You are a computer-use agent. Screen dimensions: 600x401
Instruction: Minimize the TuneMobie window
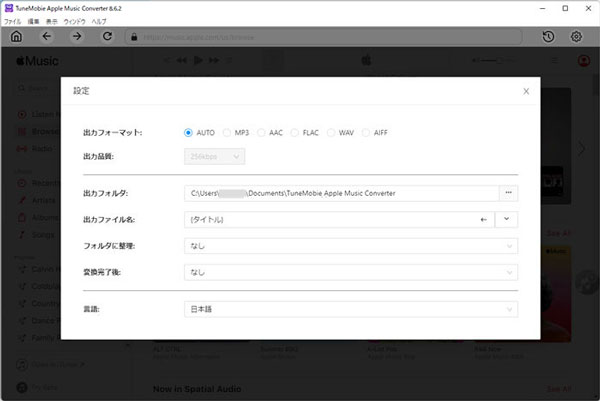[x=543, y=8]
